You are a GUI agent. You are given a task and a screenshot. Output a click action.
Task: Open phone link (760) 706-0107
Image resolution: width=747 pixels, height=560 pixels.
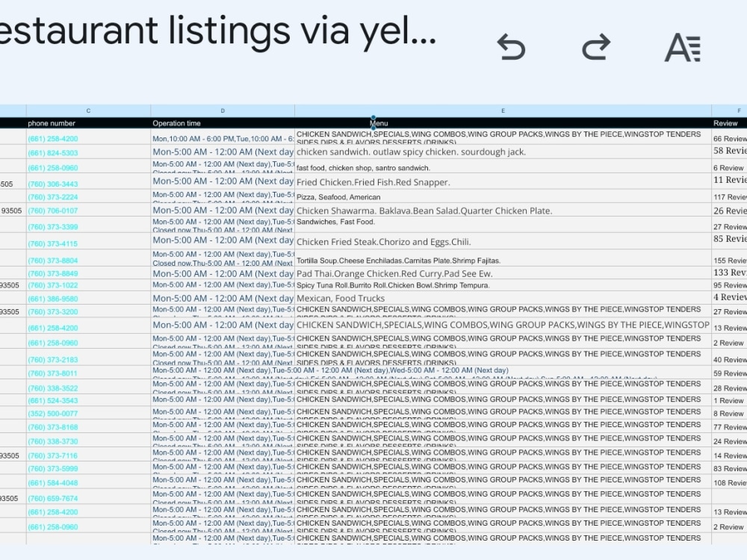(x=53, y=211)
